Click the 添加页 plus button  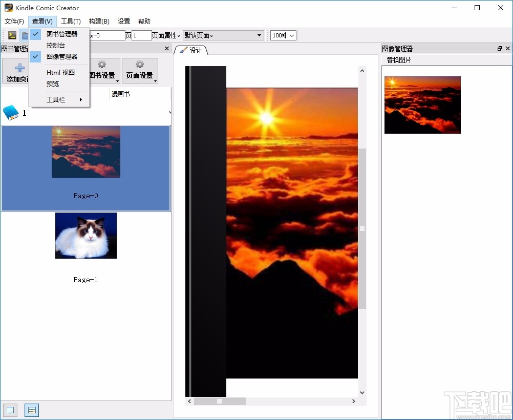pyautogui.click(x=16, y=71)
